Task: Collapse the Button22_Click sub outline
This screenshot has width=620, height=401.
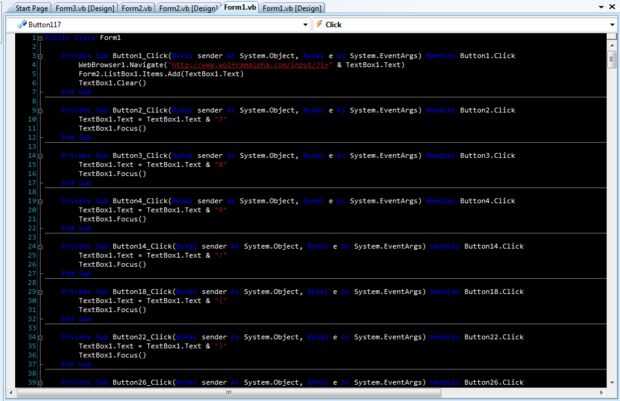Action: click(x=40, y=338)
